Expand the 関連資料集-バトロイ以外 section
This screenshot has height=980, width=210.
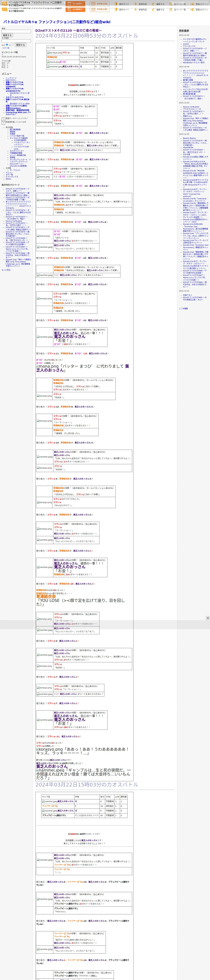(x=3, y=122)
